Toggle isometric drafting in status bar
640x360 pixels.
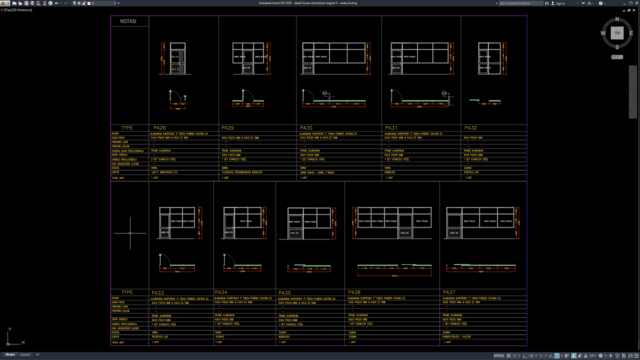pyautogui.click(x=541, y=356)
